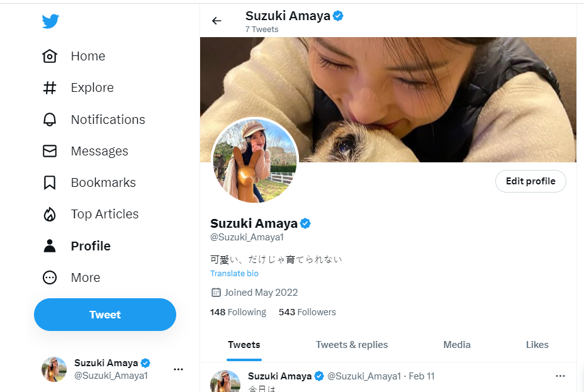Open the Home feed icon
Viewport: 584px width, 392px height.
[x=50, y=56]
